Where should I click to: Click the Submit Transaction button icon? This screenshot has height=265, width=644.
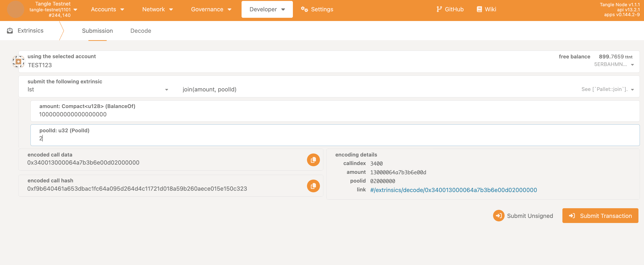click(x=572, y=215)
